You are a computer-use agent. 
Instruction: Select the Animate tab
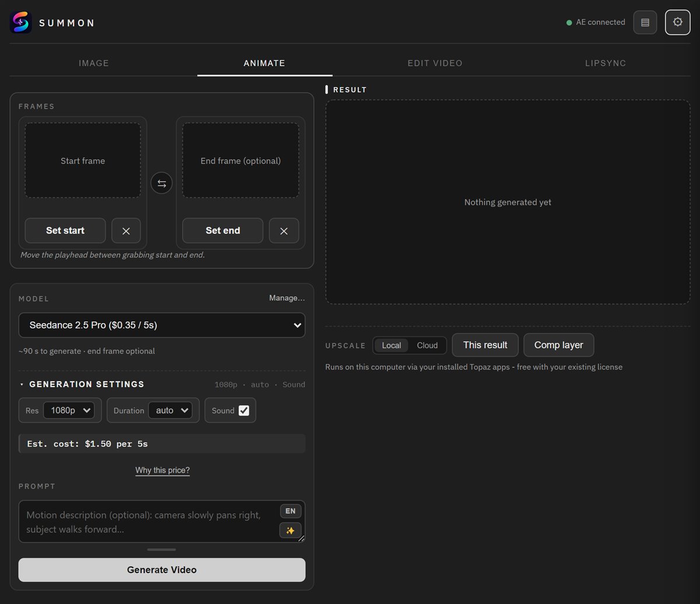[264, 63]
